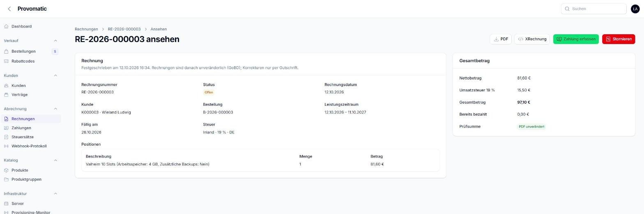Screen dimensions: 644x214
Task: Click the Rechnungen breadcrumb link
Action: 86,29
